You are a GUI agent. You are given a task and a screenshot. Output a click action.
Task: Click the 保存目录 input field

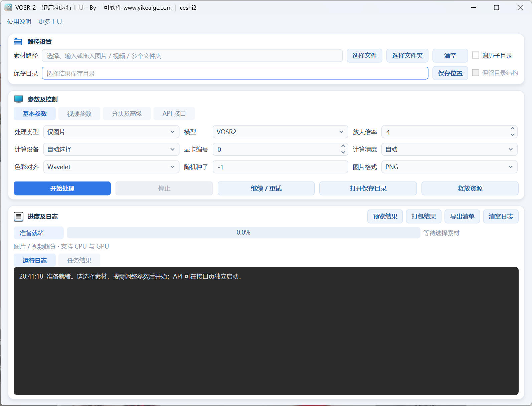(x=235, y=73)
